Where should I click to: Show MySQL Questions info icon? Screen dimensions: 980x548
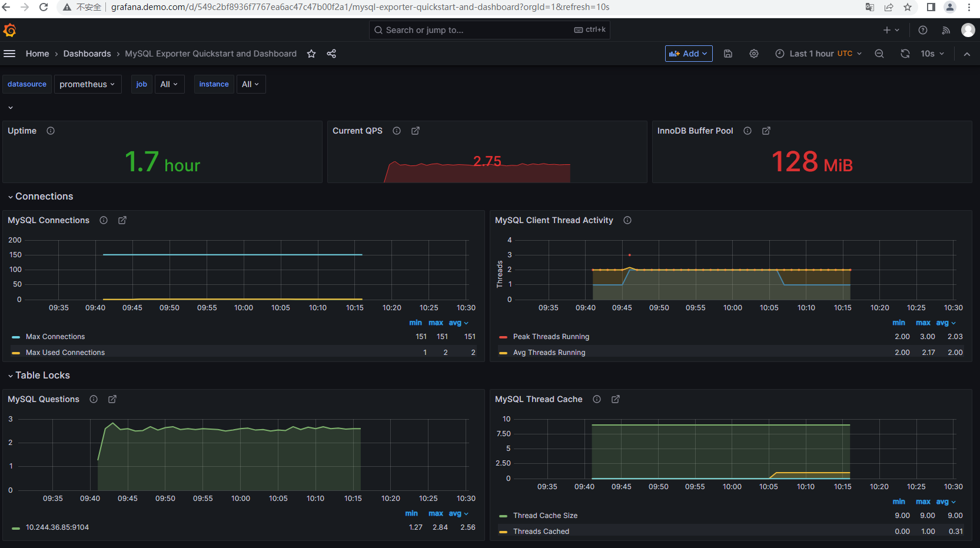click(x=94, y=399)
